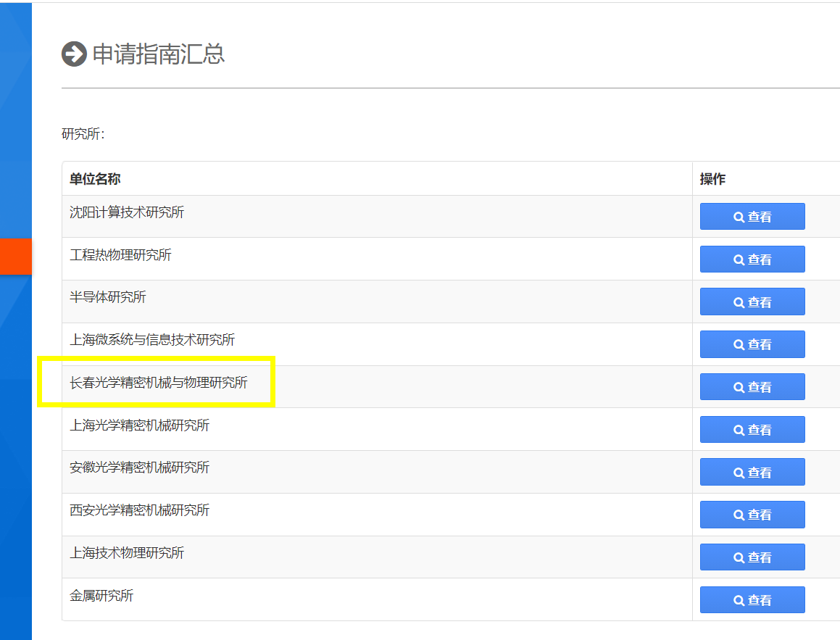Click the 半导体研究所 name text

pos(108,297)
